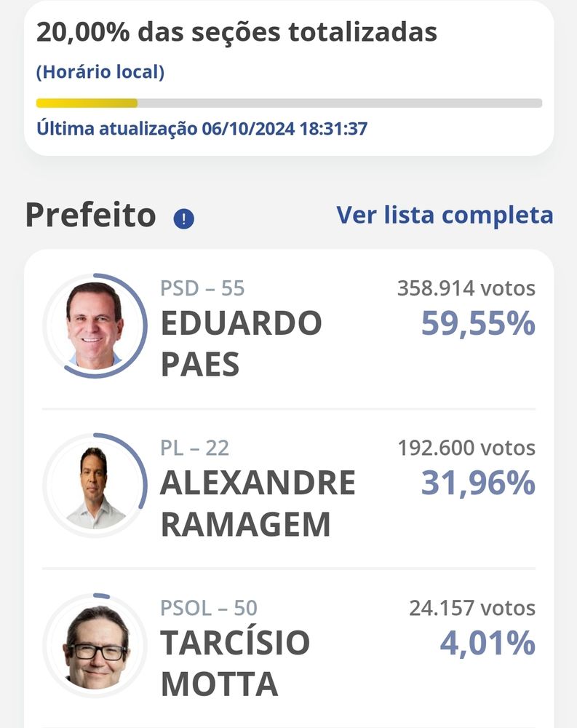
Task: Open Tarcísio Motta candidate photo
Action: pyautogui.click(x=95, y=645)
